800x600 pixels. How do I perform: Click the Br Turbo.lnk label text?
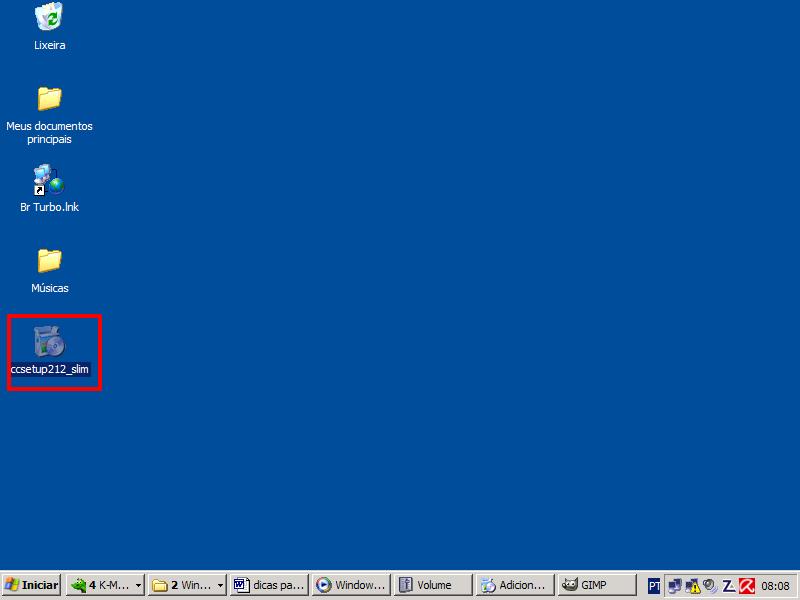pos(49,207)
